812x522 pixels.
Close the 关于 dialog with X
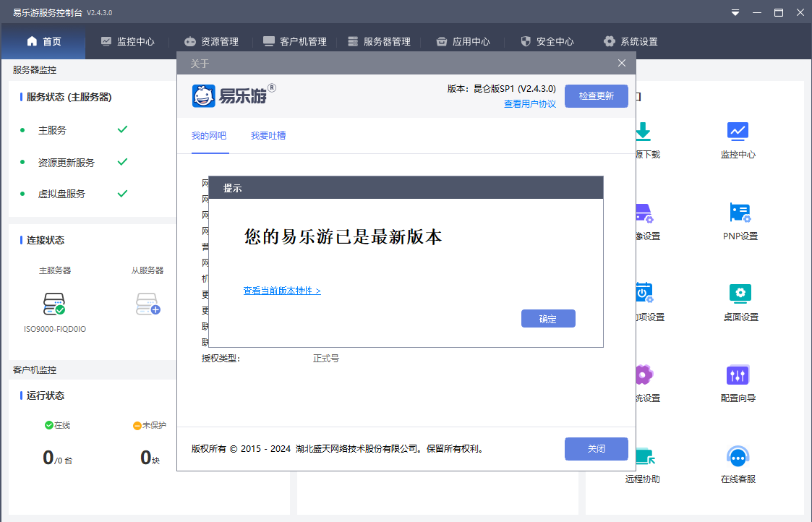coord(621,63)
